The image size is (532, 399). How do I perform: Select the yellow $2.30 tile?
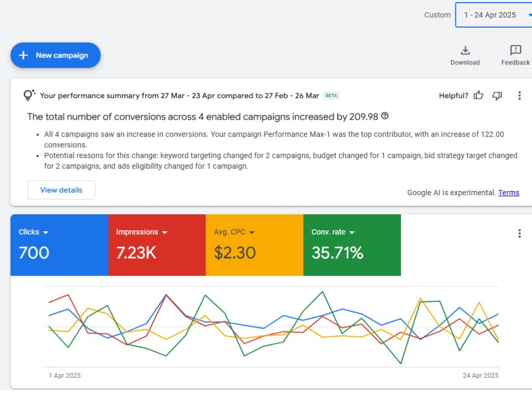[x=254, y=245]
